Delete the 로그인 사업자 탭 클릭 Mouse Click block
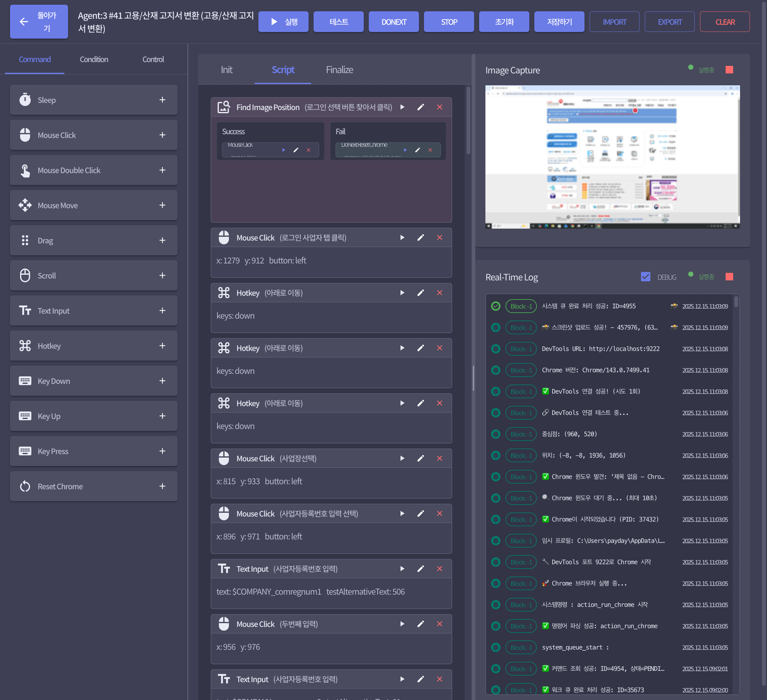 point(439,237)
